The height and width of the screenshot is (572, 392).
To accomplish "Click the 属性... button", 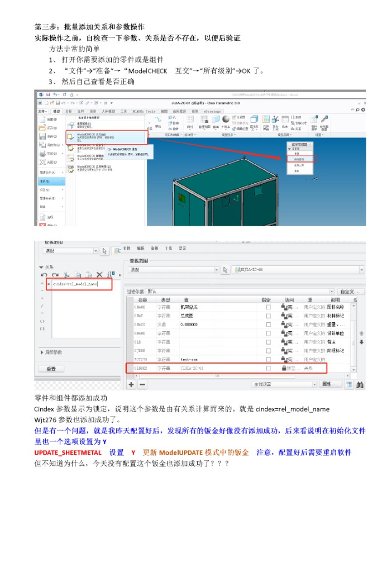I will pyautogui.click(x=331, y=384).
